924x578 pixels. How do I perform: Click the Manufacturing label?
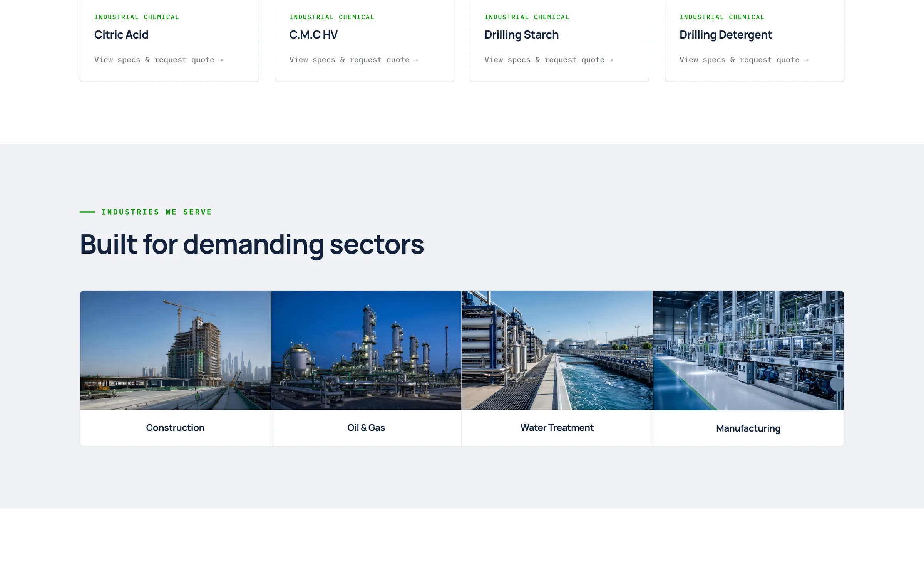pos(748,428)
